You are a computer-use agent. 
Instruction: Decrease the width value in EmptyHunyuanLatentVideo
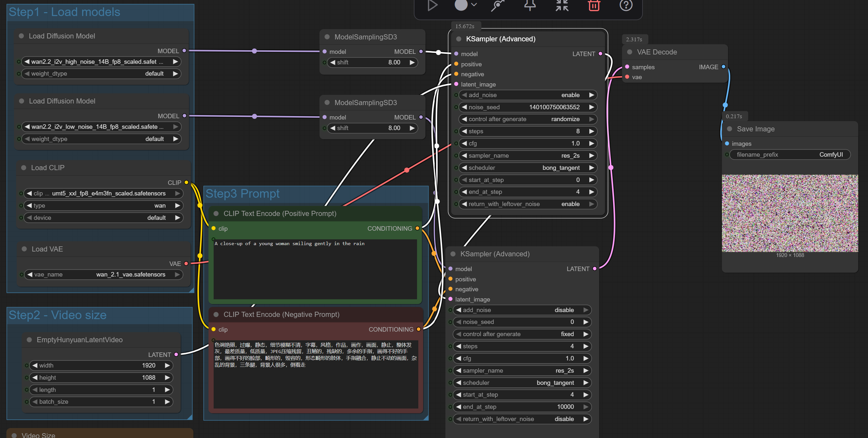click(35, 366)
